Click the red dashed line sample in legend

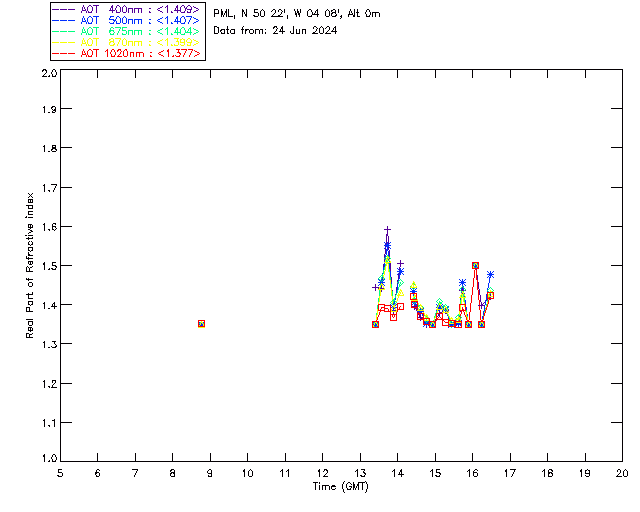(x=64, y=53)
